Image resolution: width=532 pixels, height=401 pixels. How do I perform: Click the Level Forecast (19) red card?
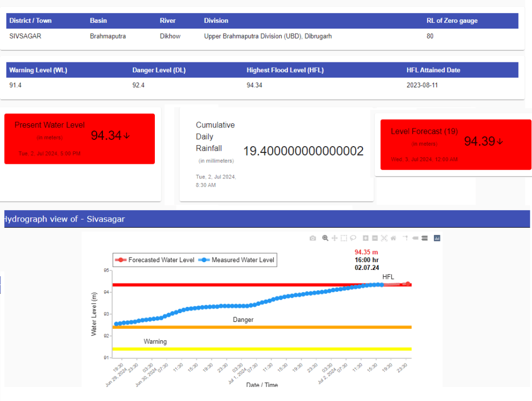[456, 145]
